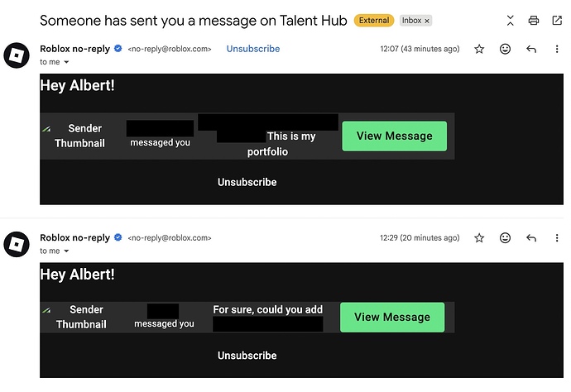Image resolution: width=571 pixels, height=392 pixels.
Task: Open more options for second email
Action: pos(556,238)
